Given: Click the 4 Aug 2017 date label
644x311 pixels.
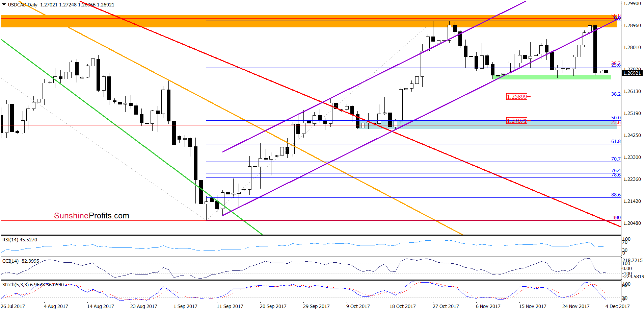Looking at the screenshot, I should [56, 306].
